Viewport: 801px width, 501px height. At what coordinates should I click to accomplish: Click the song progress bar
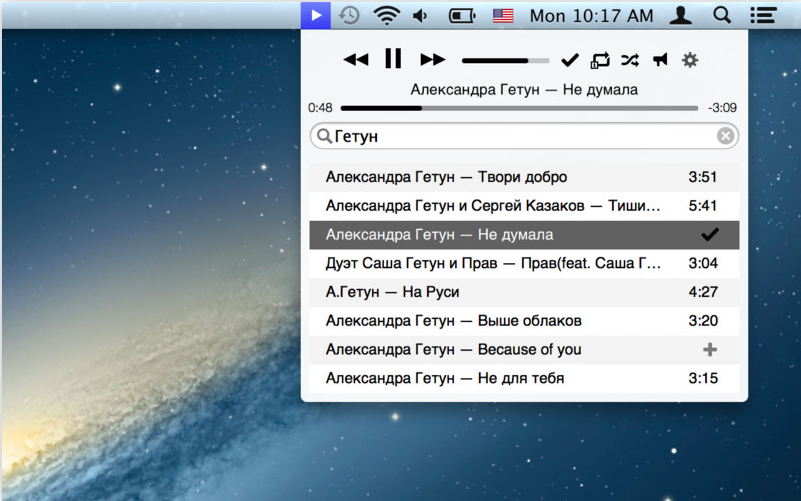coord(520,108)
